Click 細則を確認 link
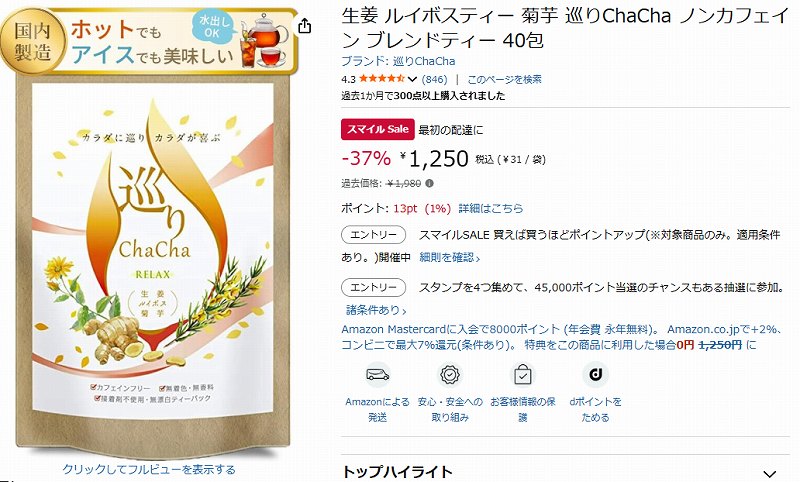The height and width of the screenshot is (482, 800). [450, 258]
